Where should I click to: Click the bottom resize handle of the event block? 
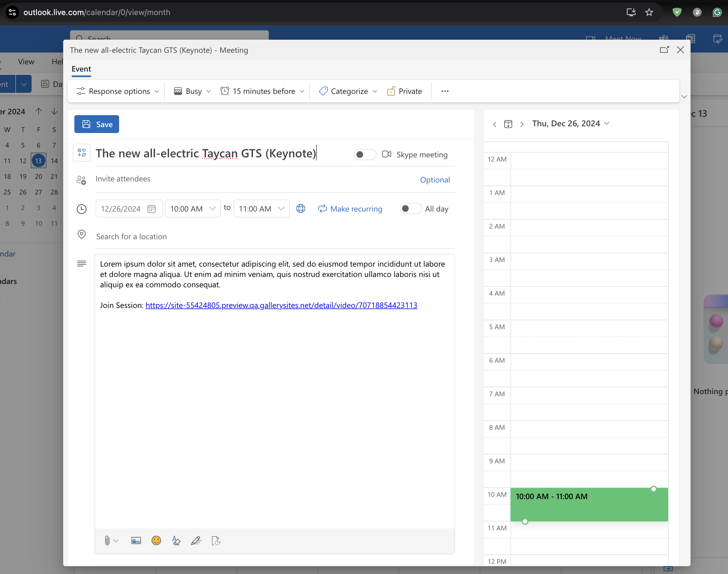[525, 521]
